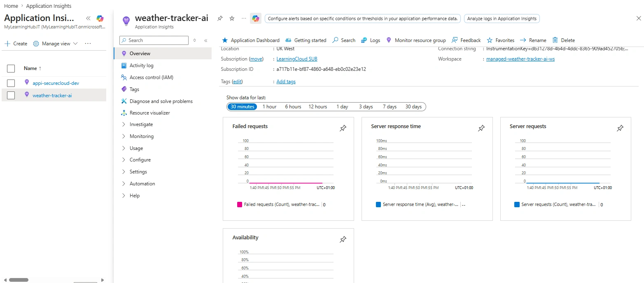This screenshot has width=644, height=283.
Task: Select 1 day time range
Action: click(x=342, y=107)
